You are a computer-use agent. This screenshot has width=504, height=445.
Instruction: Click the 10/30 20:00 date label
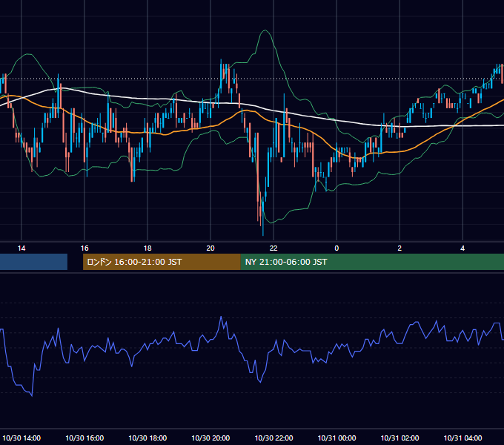coord(210,438)
